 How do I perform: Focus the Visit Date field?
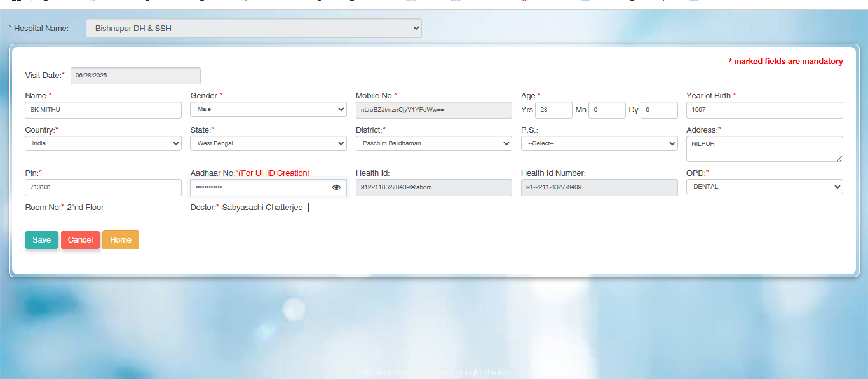[x=135, y=76]
